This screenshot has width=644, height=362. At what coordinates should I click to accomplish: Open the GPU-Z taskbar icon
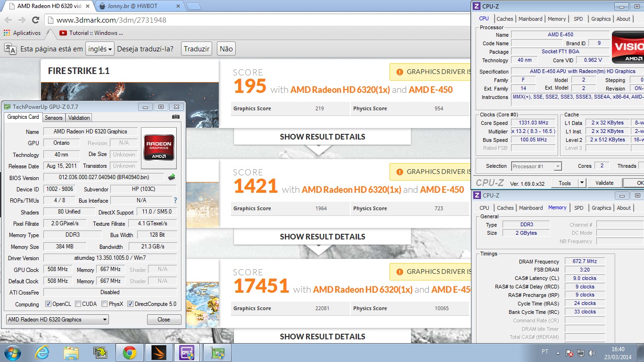217,353
